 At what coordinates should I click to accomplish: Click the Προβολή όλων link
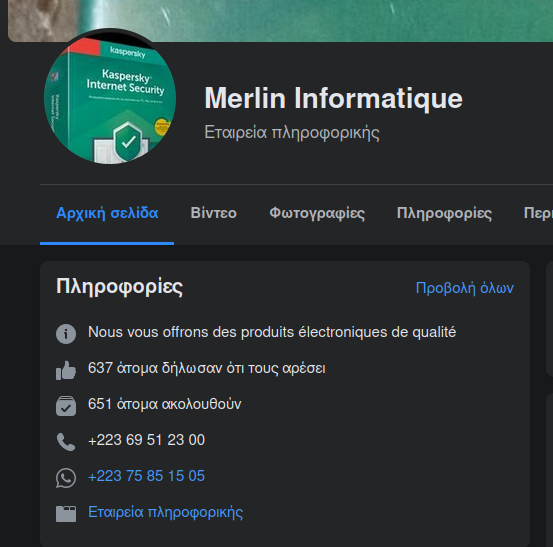pos(464,288)
